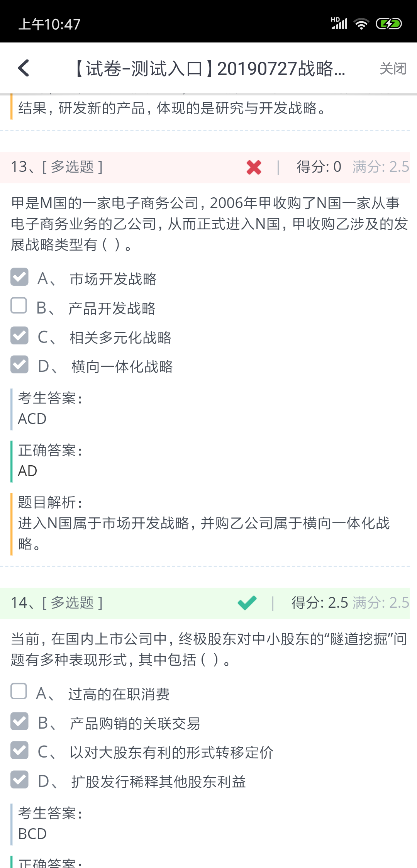Tap the page title 试卷-测试入口
Viewport: 417px width, 868px height.
[x=208, y=69]
